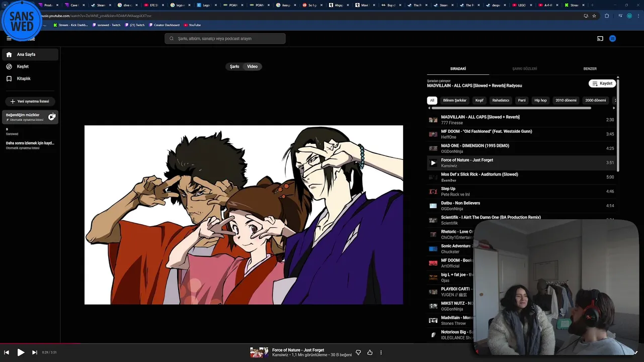Click the browser address bar
The width and height of the screenshot is (644, 362).
[312, 16]
